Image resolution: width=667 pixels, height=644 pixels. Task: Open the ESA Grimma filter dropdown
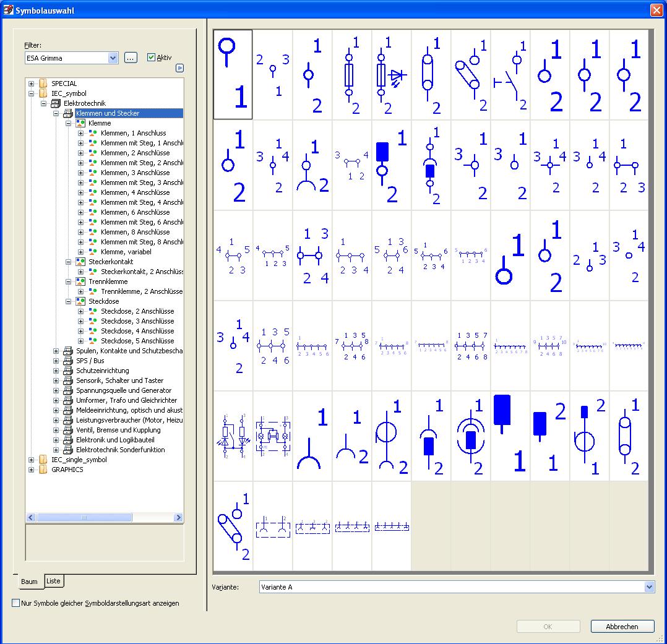coord(113,58)
